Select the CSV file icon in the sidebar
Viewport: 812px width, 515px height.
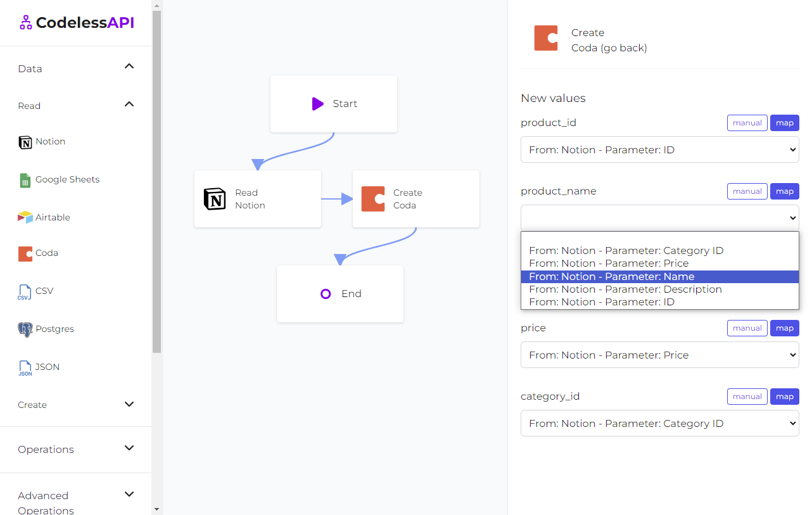click(x=25, y=291)
